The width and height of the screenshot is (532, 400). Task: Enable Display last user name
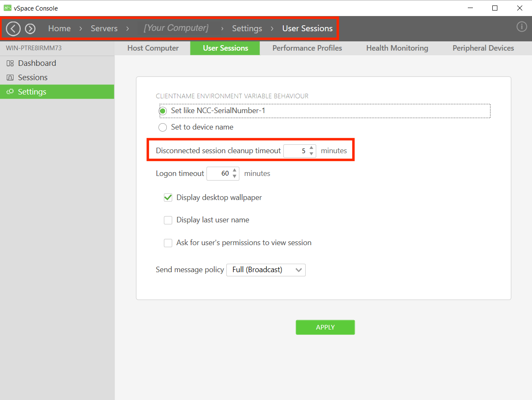(x=168, y=220)
